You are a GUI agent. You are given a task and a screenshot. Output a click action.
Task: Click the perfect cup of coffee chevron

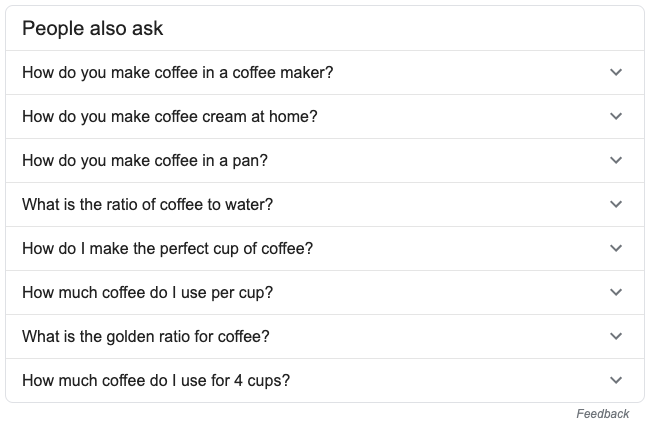point(616,249)
